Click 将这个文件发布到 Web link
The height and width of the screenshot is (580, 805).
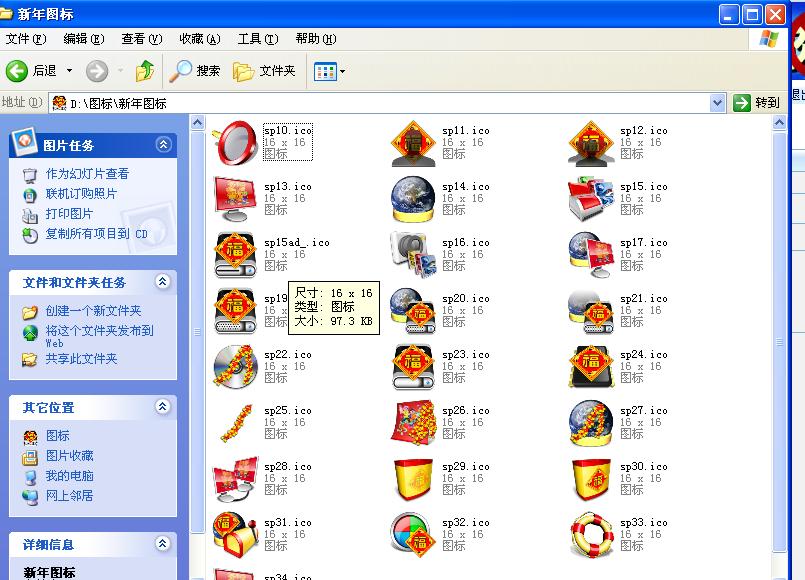(x=99, y=336)
